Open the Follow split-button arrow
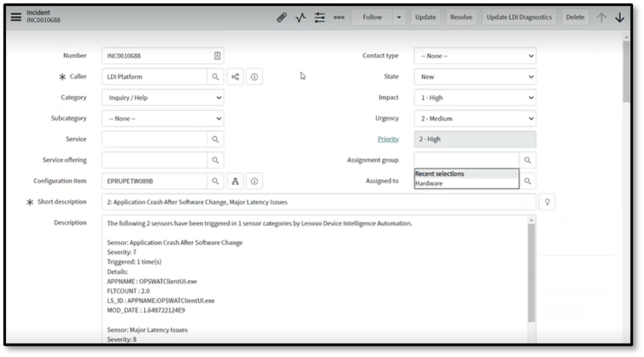 pos(399,17)
